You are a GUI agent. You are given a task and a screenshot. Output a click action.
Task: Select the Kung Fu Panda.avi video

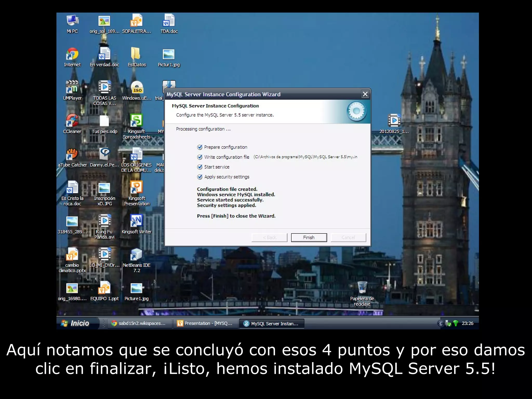(104, 227)
